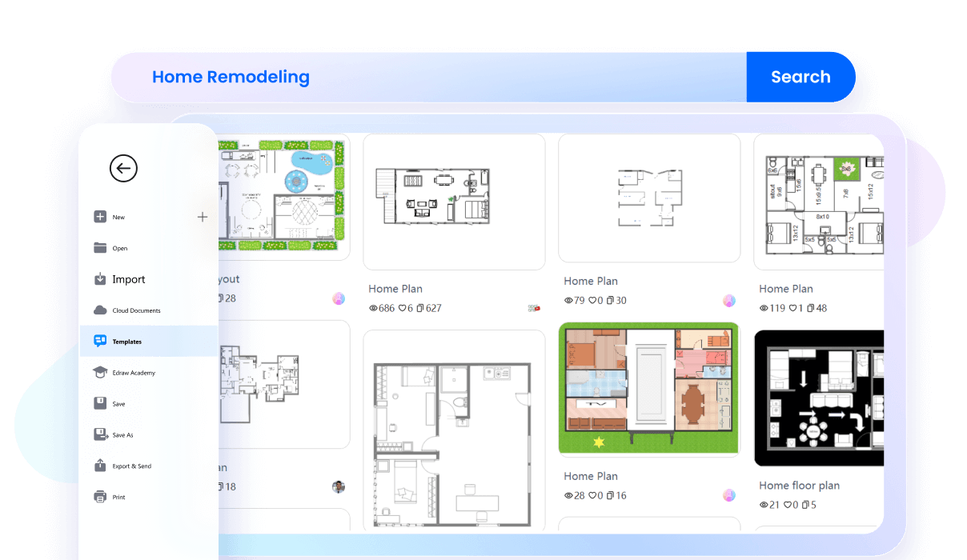Viewport: 967px width, 560px height.
Task: Click the copy icon beside 30
Action: point(611,301)
